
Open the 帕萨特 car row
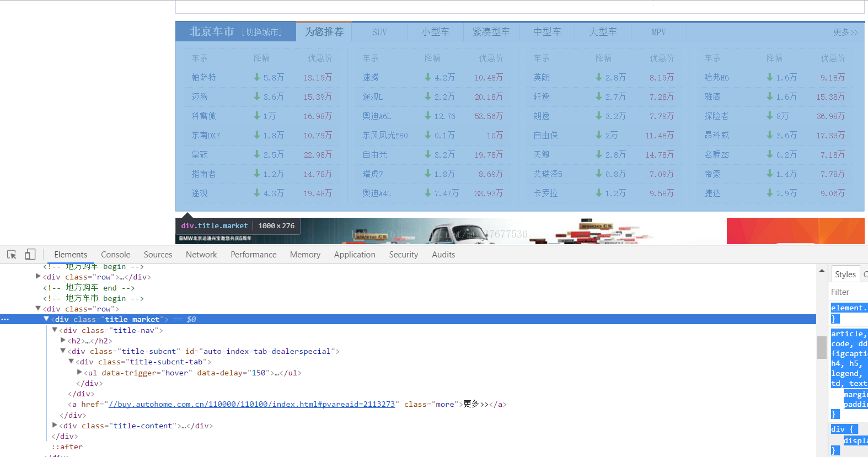(x=262, y=77)
